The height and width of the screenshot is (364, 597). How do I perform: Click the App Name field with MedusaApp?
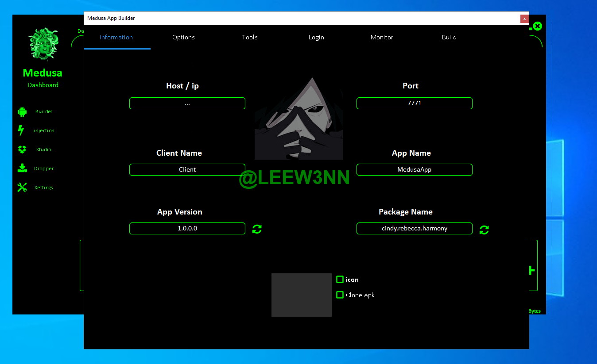[414, 170]
